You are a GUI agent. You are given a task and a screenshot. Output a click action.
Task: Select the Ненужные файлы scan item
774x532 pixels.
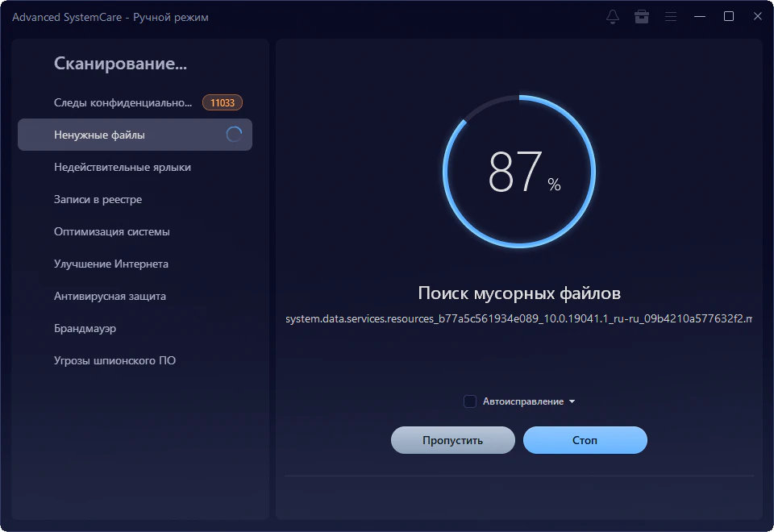click(x=99, y=135)
